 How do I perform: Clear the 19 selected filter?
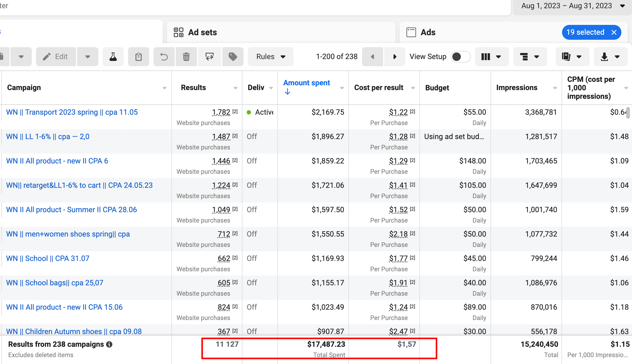pos(614,32)
